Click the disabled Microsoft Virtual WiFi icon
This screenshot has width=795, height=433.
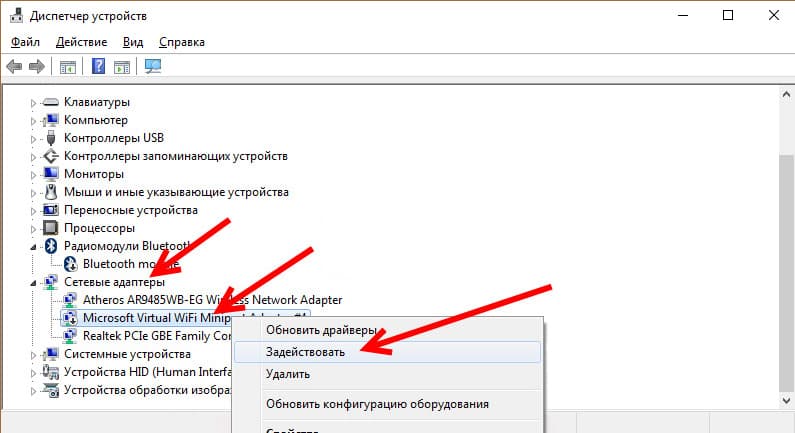point(70,318)
